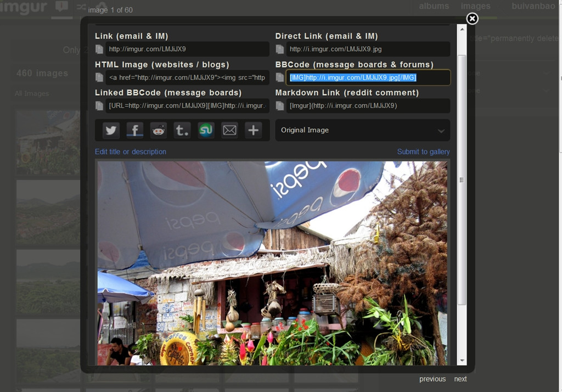This screenshot has width=562, height=392.
Task: Click the 'image 1 of 60' counter text
Action: point(110,10)
